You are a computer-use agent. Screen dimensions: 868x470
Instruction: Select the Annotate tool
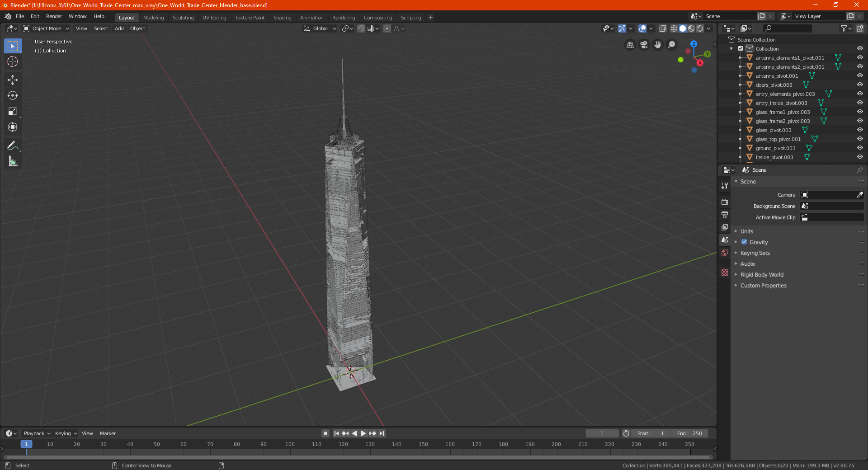click(13, 146)
